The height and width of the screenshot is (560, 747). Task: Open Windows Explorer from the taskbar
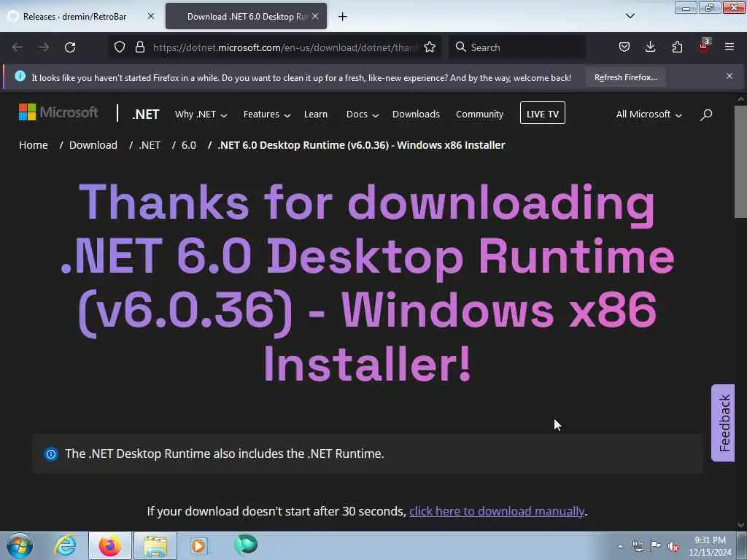155,545
